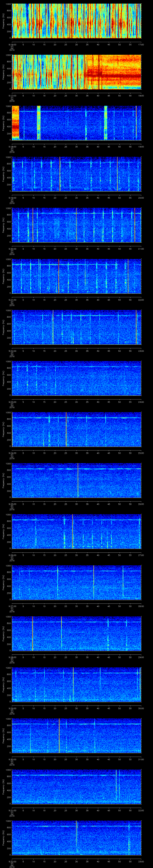
Task: Click the spectrogram panel starting at 9:30:00
Action: coord(76,736)
